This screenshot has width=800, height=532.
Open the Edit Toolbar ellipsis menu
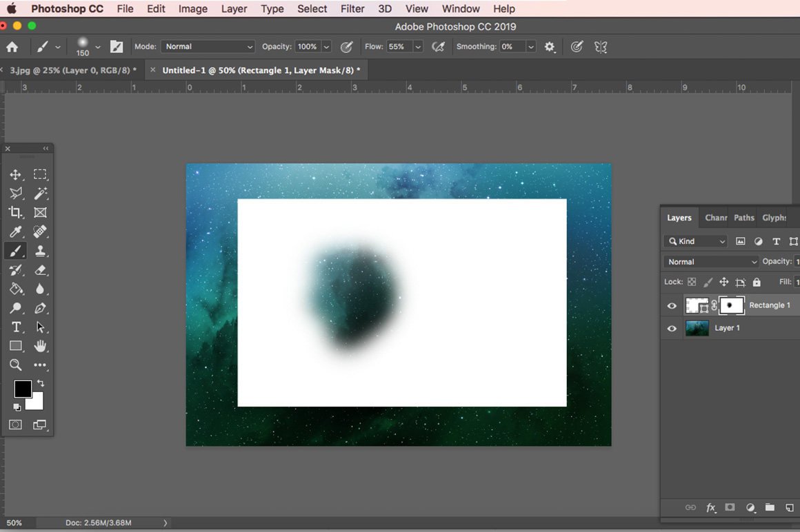(40, 365)
